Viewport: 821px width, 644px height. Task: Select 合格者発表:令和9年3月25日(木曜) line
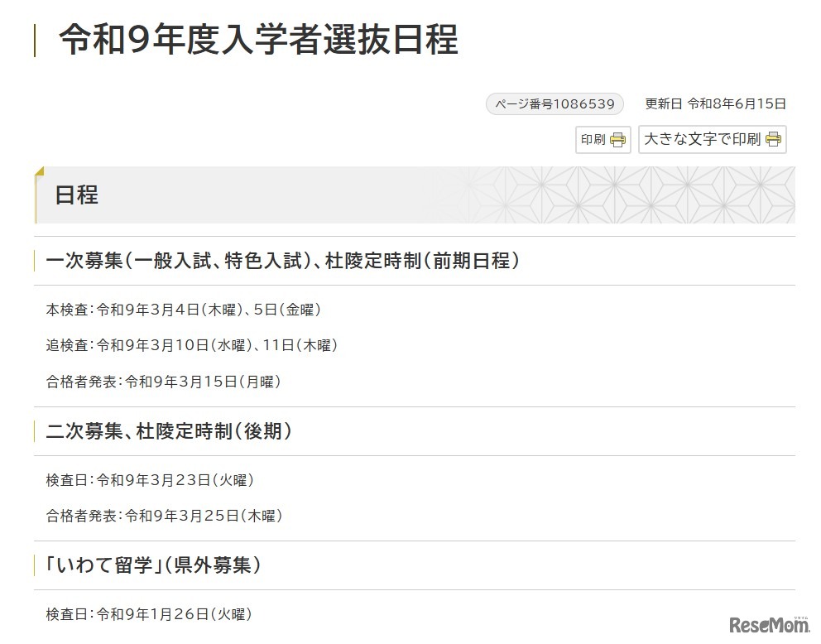(165, 515)
